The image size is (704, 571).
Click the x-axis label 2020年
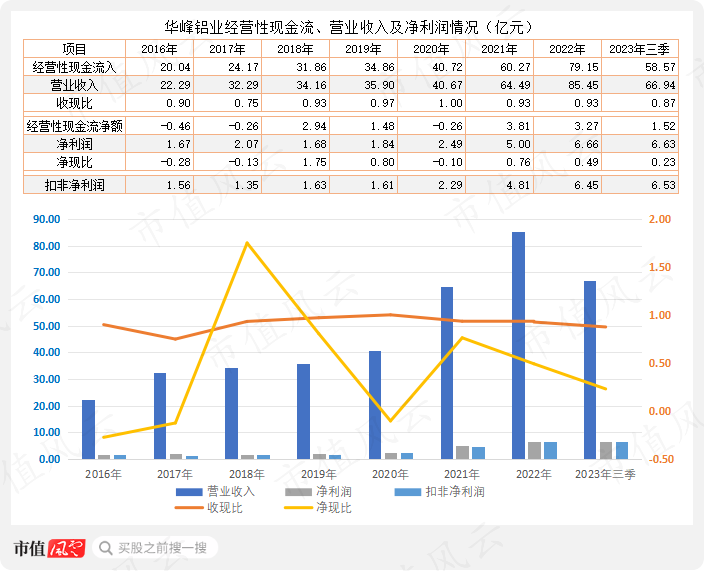click(x=390, y=474)
